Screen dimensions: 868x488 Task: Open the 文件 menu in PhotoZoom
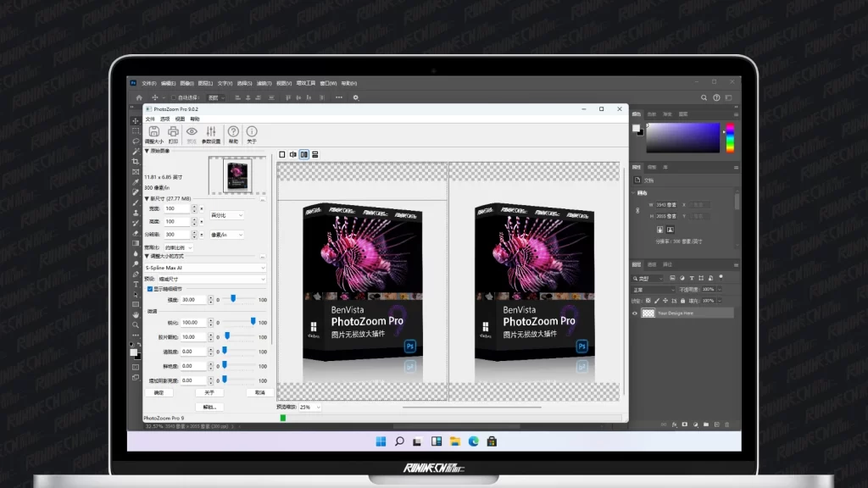point(151,119)
